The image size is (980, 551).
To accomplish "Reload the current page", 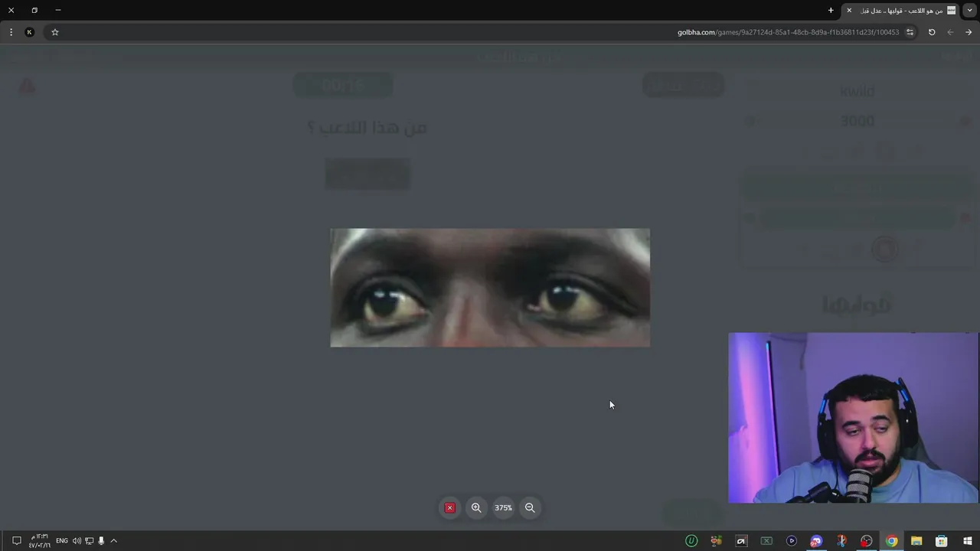I will [932, 32].
